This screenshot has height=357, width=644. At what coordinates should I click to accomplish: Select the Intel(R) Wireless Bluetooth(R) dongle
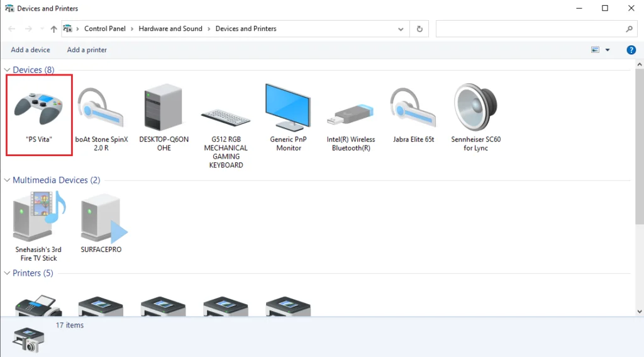[x=351, y=127]
